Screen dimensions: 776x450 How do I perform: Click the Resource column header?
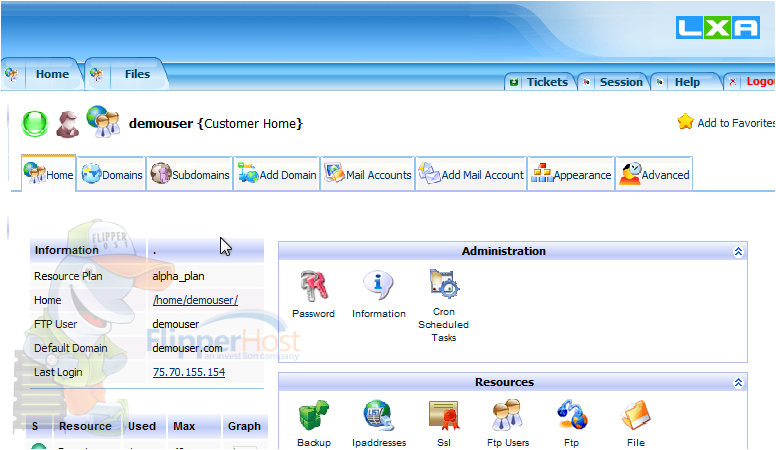click(x=85, y=426)
